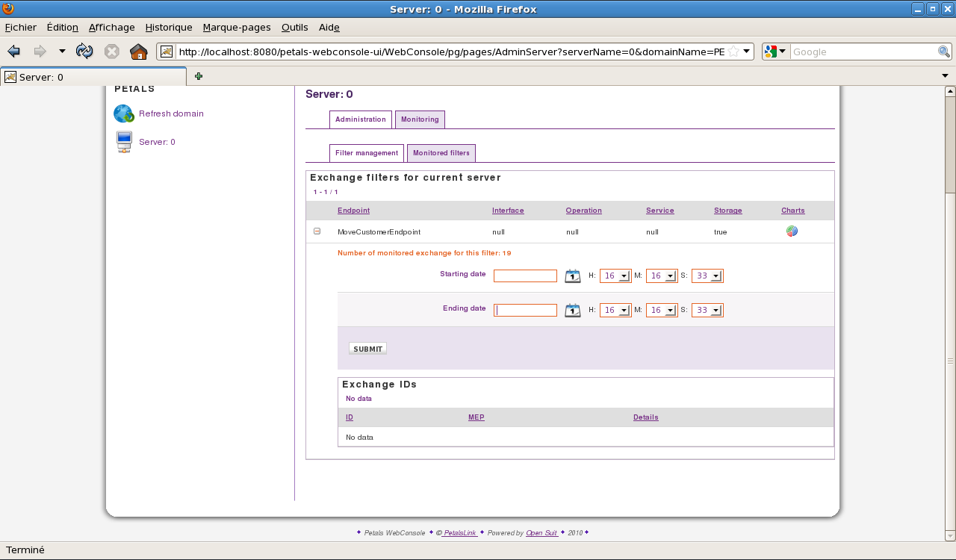
Task: Click the browser reload icon
Action: [x=84, y=52]
